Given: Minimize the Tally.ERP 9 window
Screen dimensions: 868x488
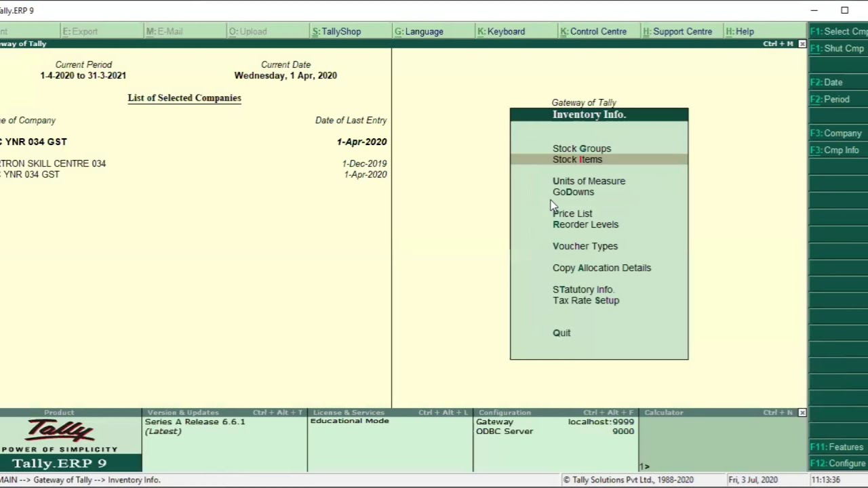Looking at the screenshot, I should (x=814, y=10).
